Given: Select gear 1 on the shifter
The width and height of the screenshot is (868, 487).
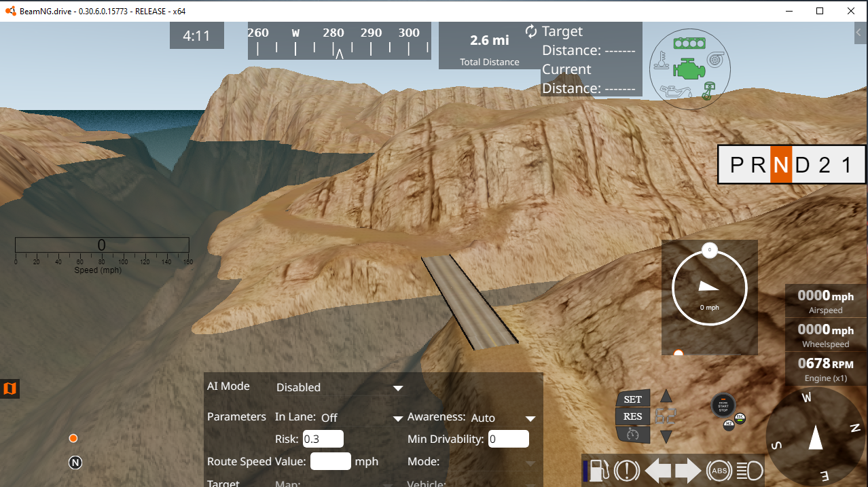Looking at the screenshot, I should [846, 165].
